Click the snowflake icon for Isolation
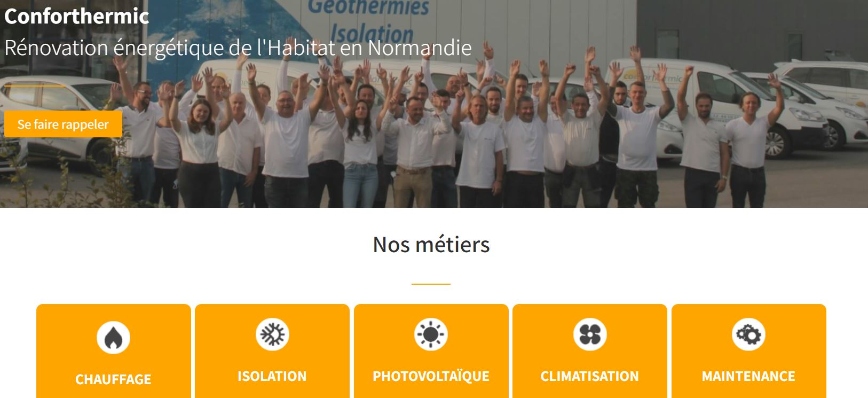The width and height of the screenshot is (868, 398). click(272, 334)
